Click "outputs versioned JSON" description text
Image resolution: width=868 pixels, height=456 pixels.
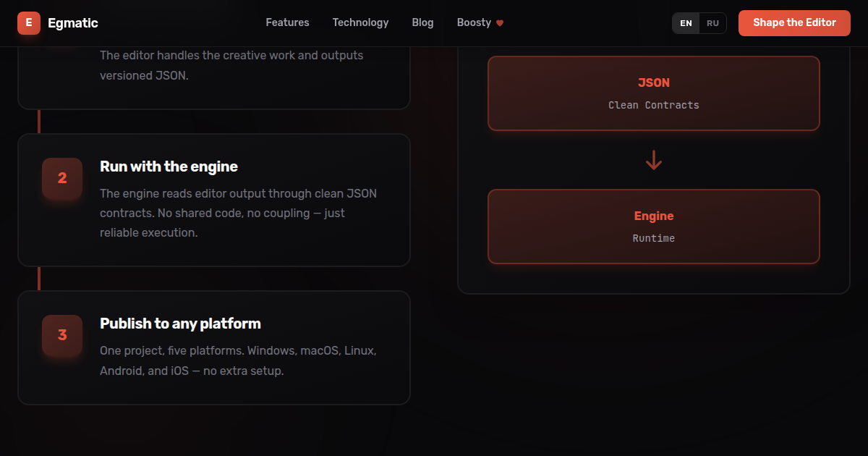point(231,65)
